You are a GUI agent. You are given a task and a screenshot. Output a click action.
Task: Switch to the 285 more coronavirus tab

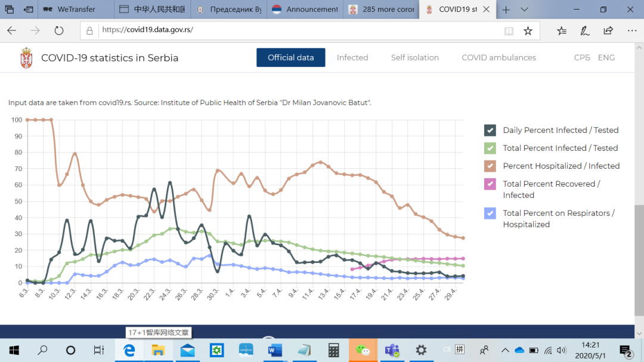click(x=382, y=10)
